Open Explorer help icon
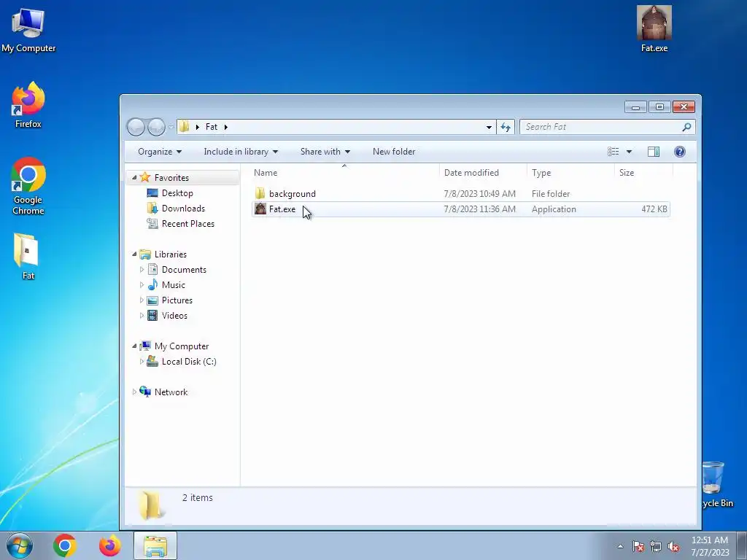 (680, 152)
